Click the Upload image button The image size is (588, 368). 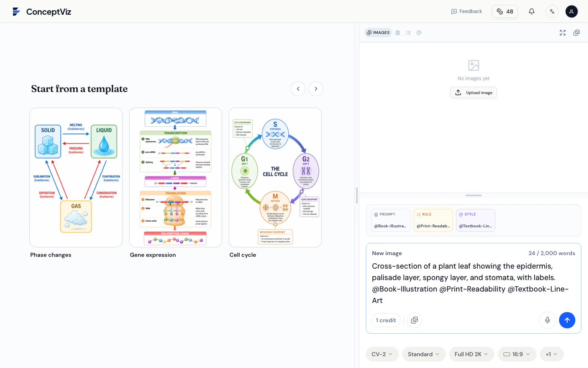474,92
